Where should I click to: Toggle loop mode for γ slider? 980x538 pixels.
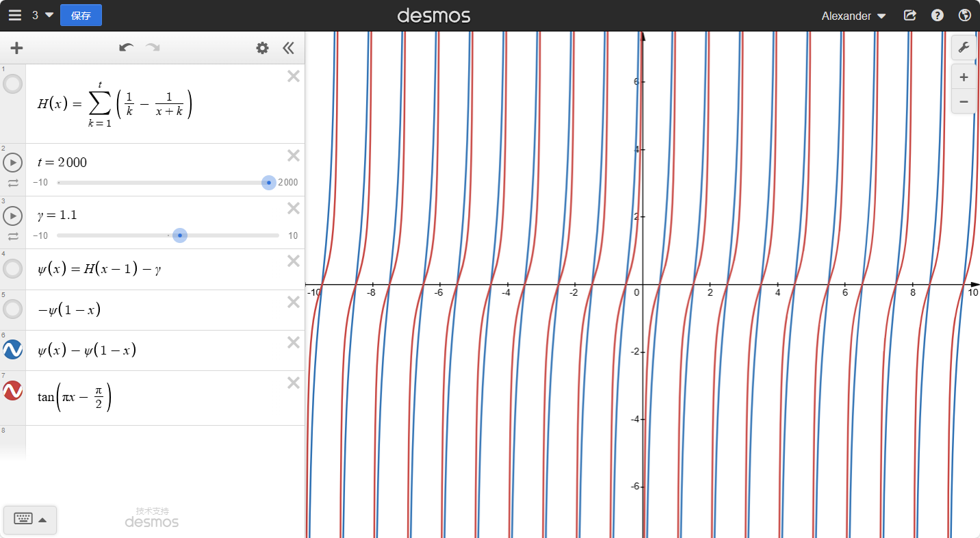13,236
